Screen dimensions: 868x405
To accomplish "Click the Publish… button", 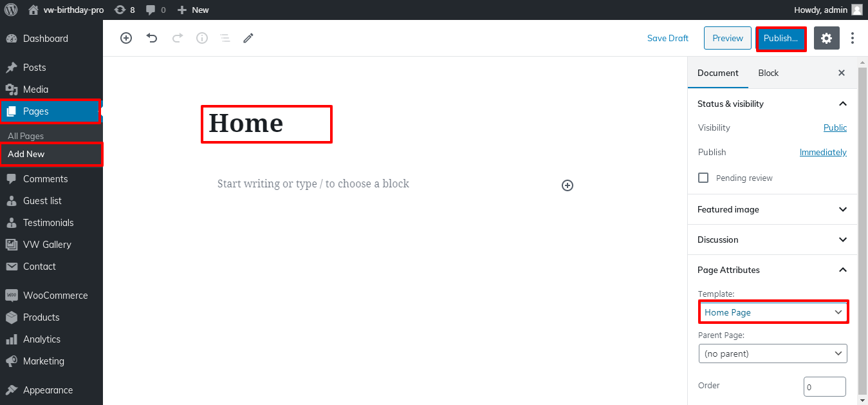I will pyautogui.click(x=781, y=39).
